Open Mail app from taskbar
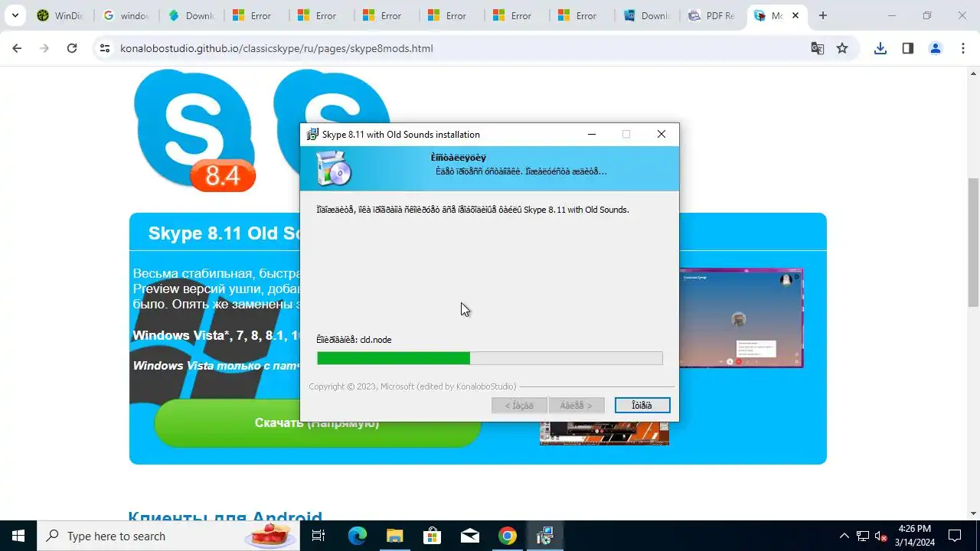 click(469, 536)
